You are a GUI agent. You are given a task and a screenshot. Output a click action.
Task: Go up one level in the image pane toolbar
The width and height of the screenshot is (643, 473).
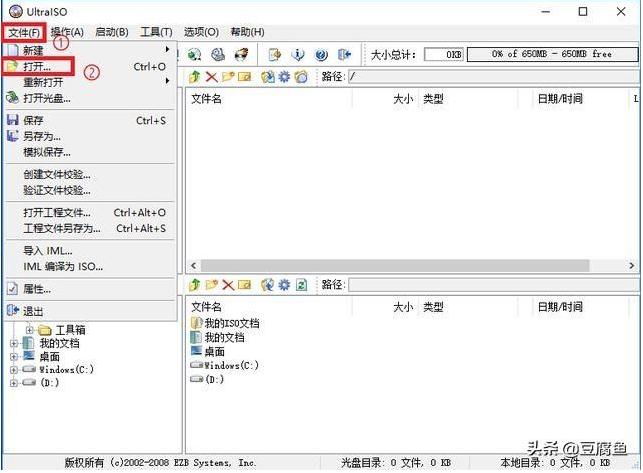194,77
